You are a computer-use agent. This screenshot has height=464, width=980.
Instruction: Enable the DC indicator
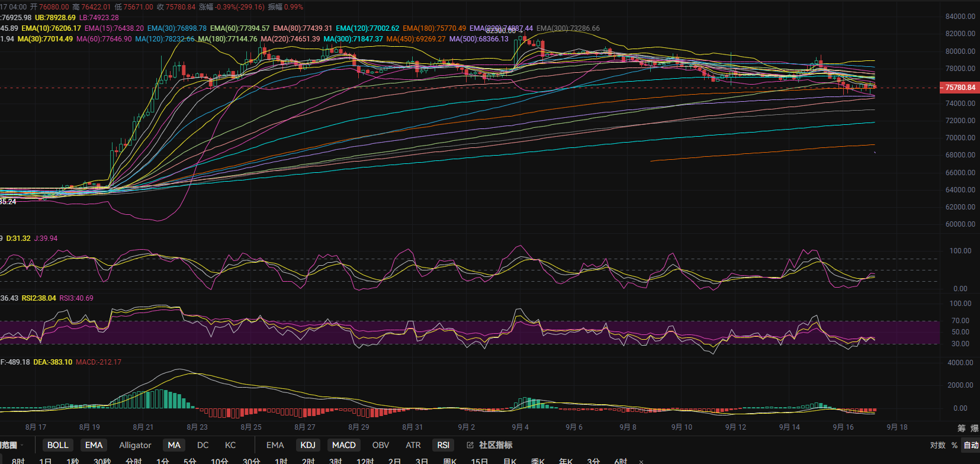pos(203,445)
